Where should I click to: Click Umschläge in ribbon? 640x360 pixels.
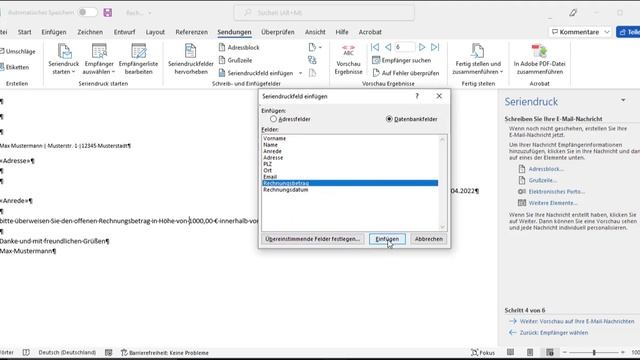tap(18, 51)
